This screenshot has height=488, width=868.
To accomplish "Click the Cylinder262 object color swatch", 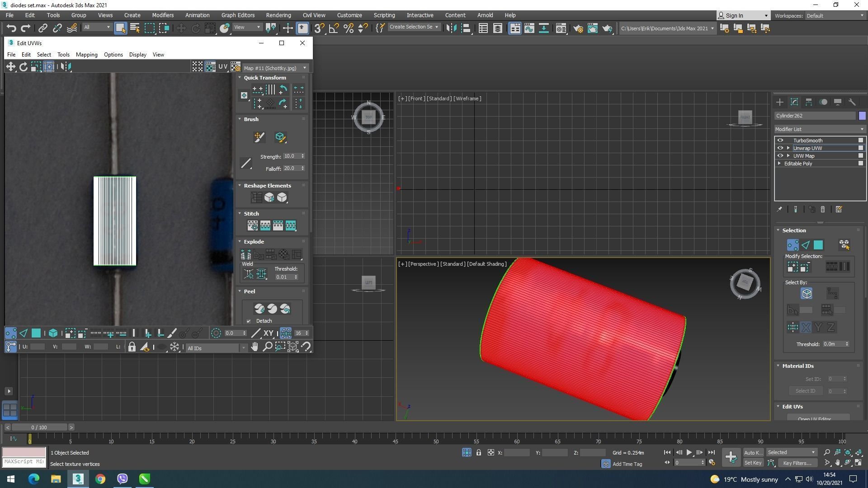I will point(862,116).
